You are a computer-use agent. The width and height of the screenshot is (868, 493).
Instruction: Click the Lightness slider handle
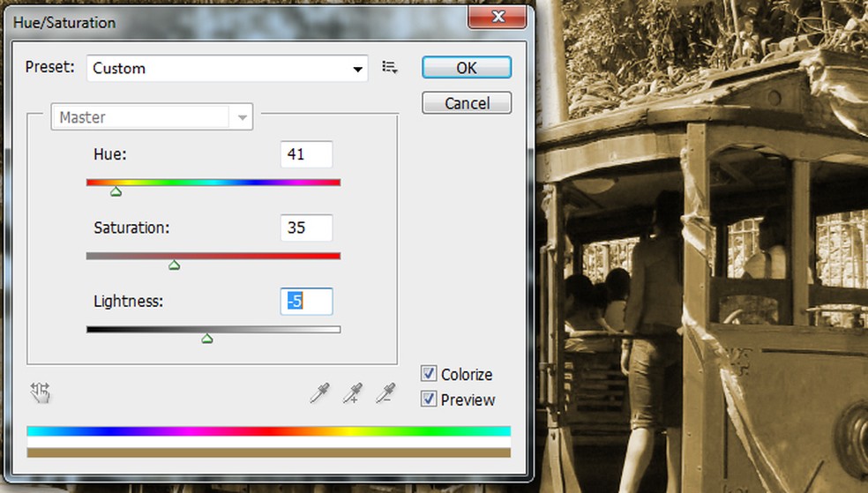tap(207, 338)
